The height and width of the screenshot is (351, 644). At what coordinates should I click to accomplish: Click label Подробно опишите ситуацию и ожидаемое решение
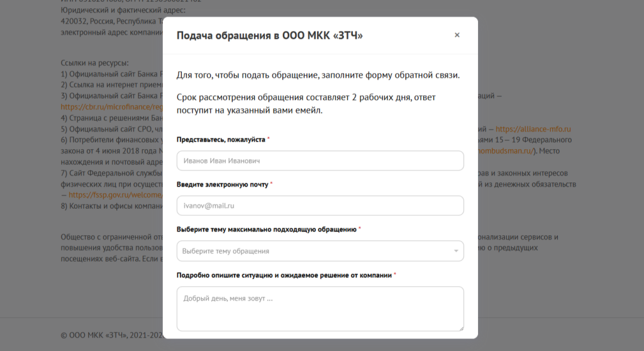coord(284,276)
